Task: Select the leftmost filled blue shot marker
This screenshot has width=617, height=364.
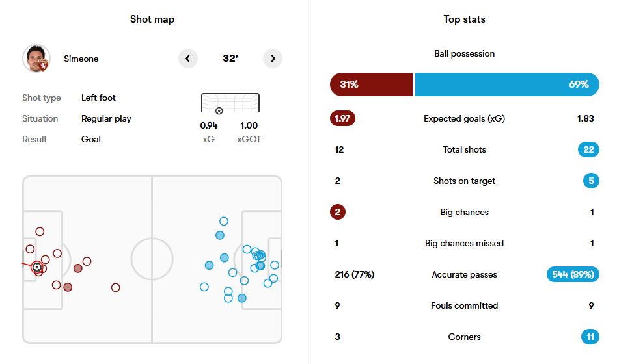Action: [x=210, y=265]
